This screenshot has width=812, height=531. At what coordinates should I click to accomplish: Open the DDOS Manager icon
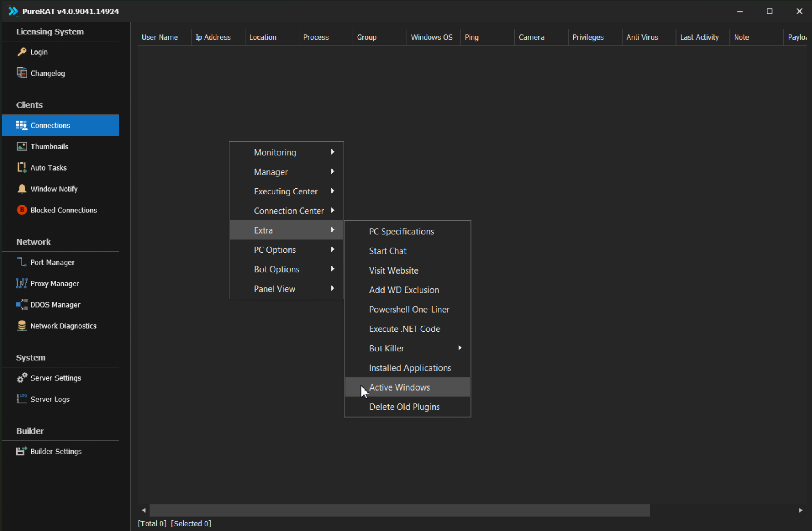point(22,304)
